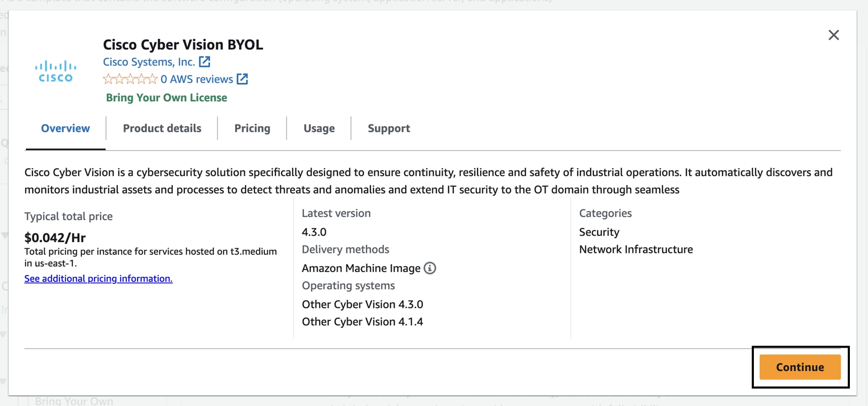Click the Operating systems label
Image resolution: width=868 pixels, height=406 pixels.
348,286
